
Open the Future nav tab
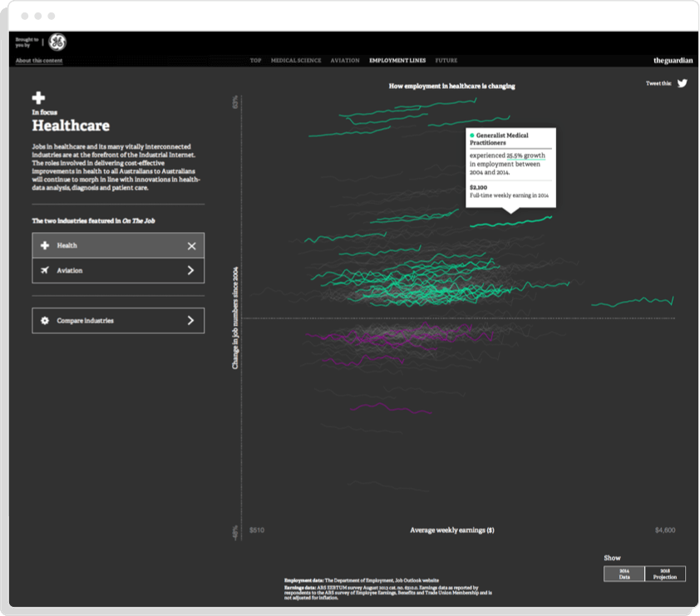(x=446, y=61)
